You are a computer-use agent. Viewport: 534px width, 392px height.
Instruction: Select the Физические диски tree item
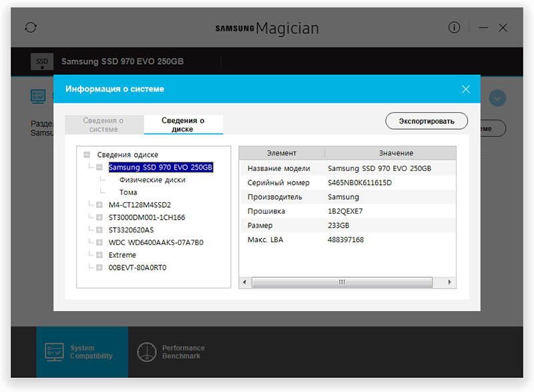coord(152,180)
